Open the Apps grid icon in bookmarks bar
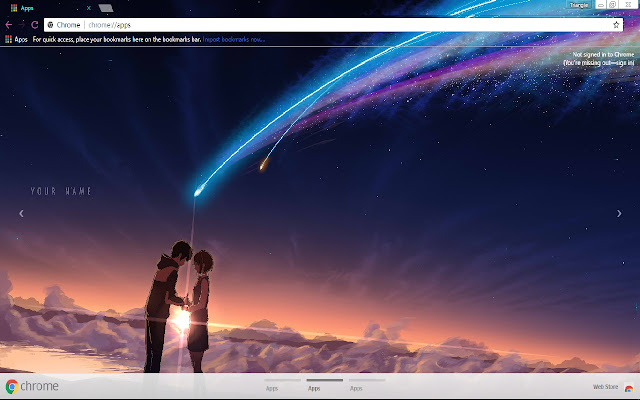640x400 pixels. click(x=8, y=39)
